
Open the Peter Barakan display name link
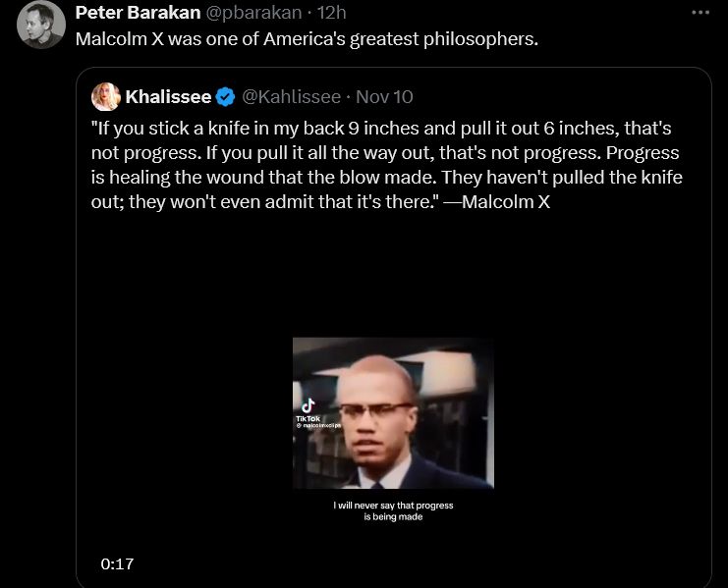point(137,13)
